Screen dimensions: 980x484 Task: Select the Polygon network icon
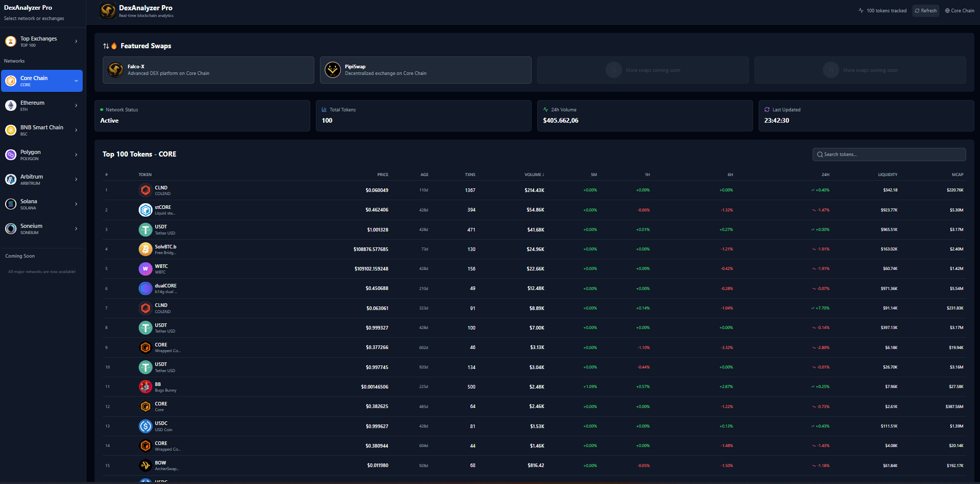[x=11, y=154]
